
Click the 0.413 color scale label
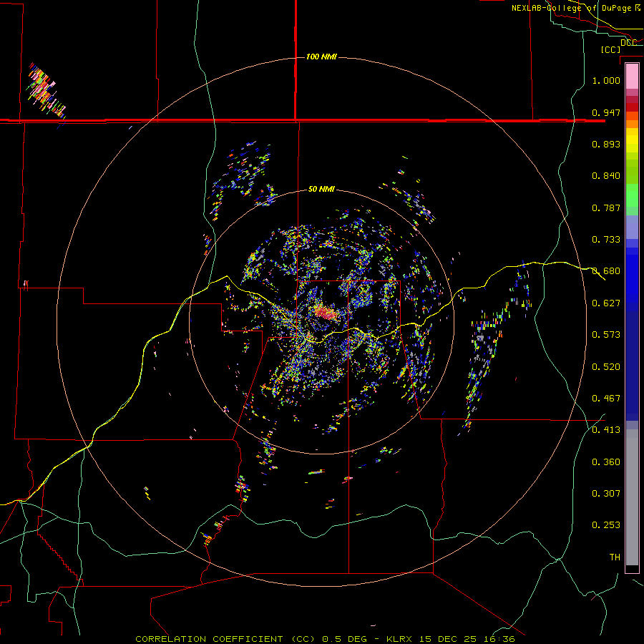coord(606,430)
